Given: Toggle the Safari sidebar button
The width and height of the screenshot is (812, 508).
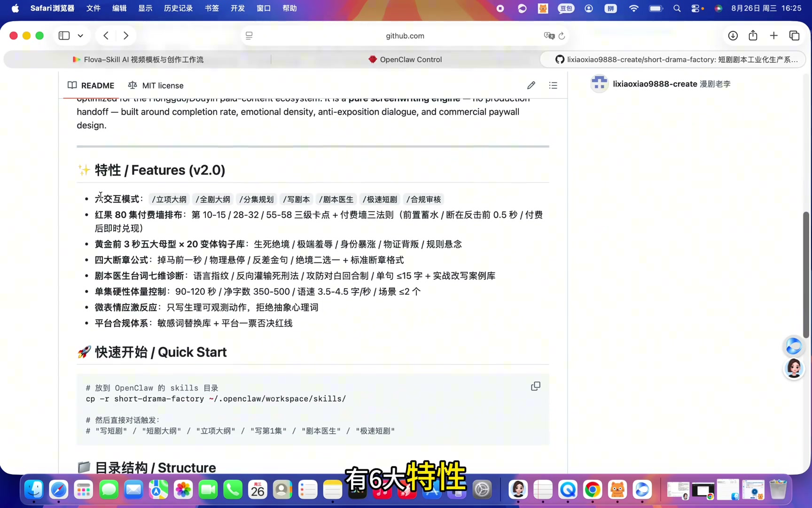Looking at the screenshot, I should (x=64, y=36).
